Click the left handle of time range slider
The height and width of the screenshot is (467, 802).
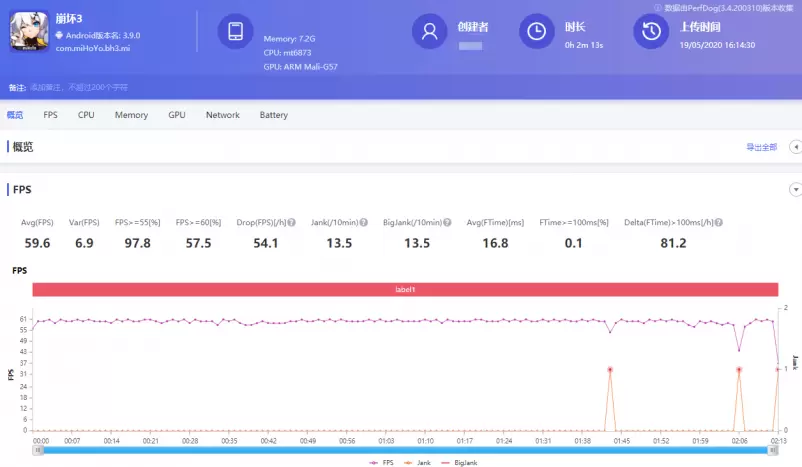pyautogui.click(x=38, y=450)
